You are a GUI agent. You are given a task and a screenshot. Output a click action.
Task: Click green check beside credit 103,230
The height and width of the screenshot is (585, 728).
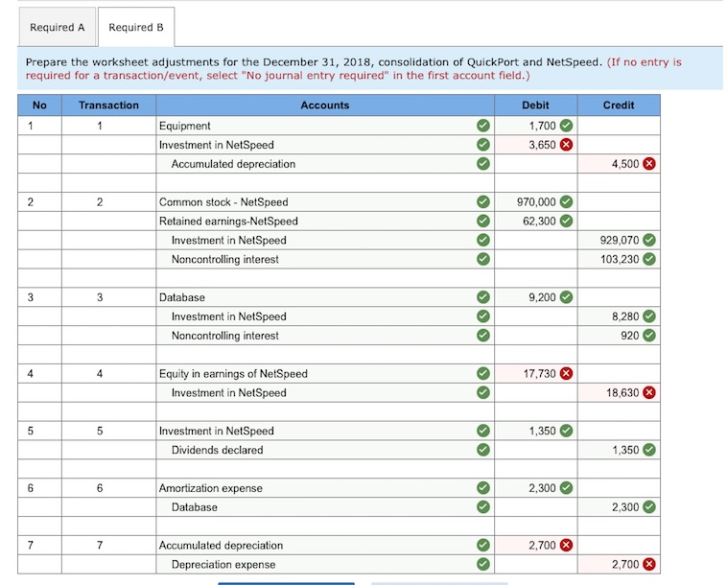click(649, 259)
